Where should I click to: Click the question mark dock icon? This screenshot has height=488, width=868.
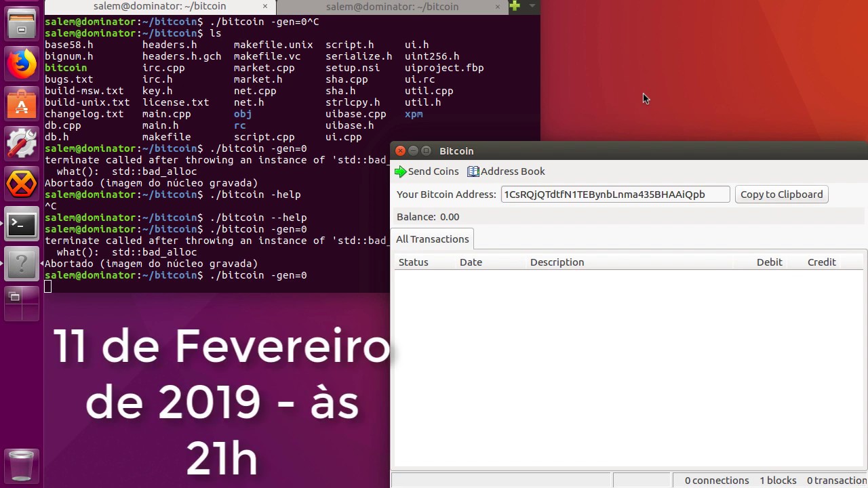tap(22, 264)
